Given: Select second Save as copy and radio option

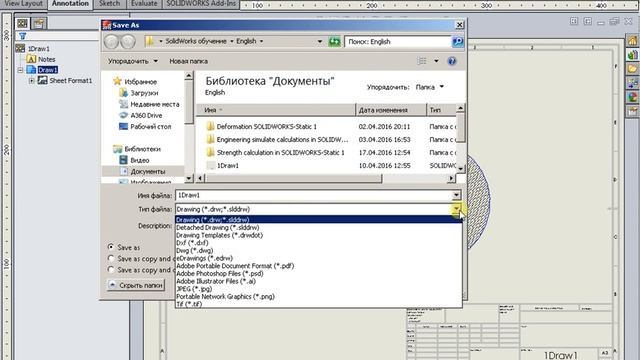Looking at the screenshot, I should pyautogui.click(x=111, y=270).
